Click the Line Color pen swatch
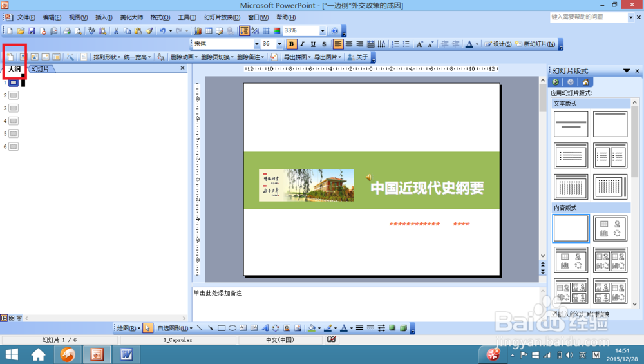Image resolution: width=644 pixels, height=364 pixels. point(327,328)
